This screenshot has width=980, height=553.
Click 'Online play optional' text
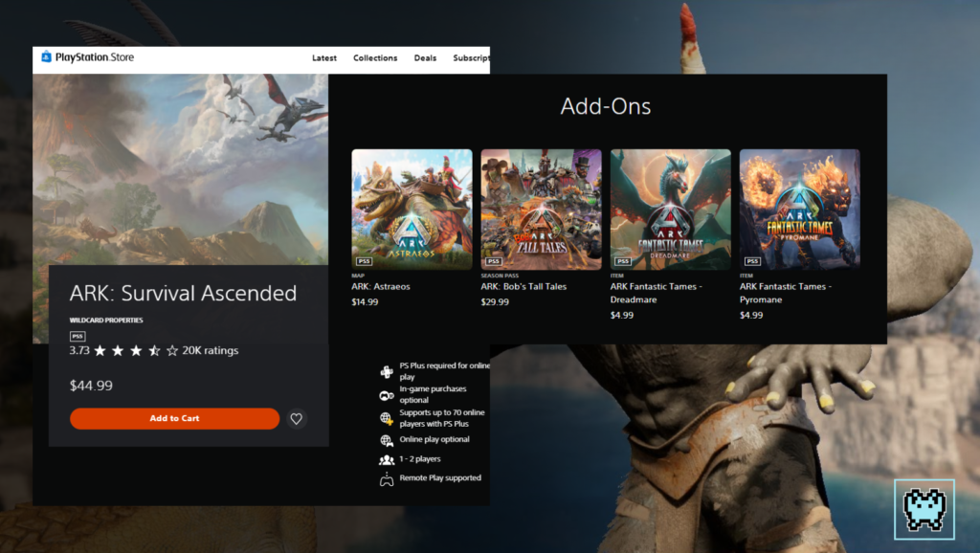(434, 439)
